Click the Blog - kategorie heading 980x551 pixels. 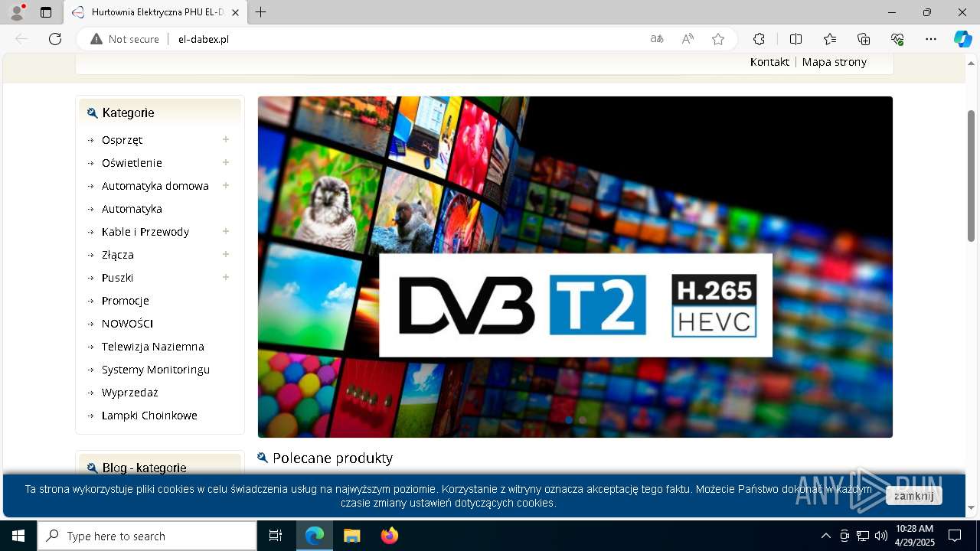[144, 468]
